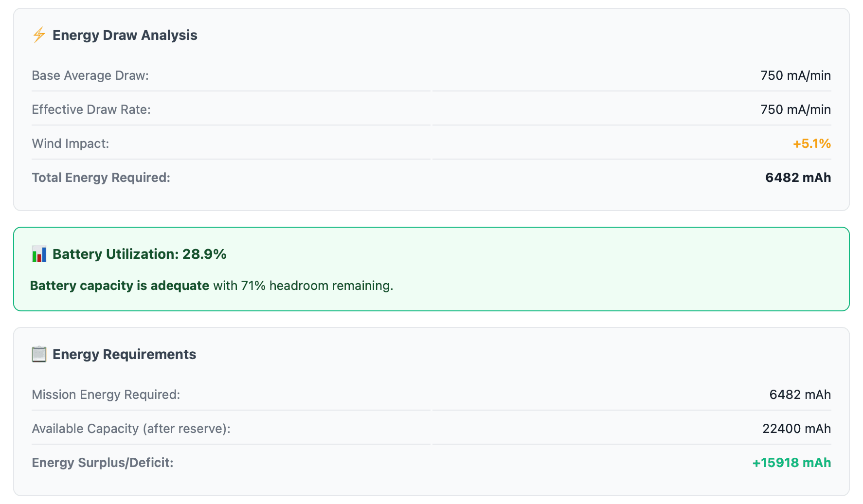The image size is (863, 504).
Task: Click the lightning bolt Energy Draw Analysis icon
Action: pos(38,35)
